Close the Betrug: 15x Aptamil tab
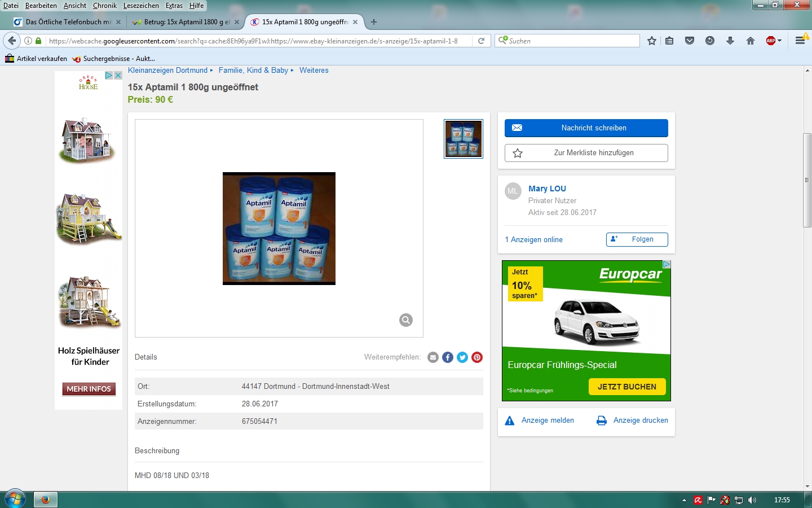 click(237, 22)
